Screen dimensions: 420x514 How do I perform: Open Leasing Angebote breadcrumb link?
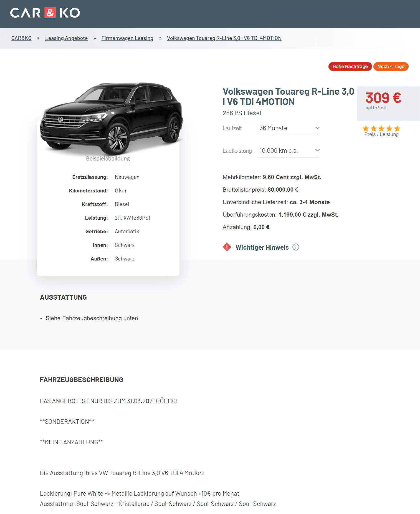(x=66, y=38)
